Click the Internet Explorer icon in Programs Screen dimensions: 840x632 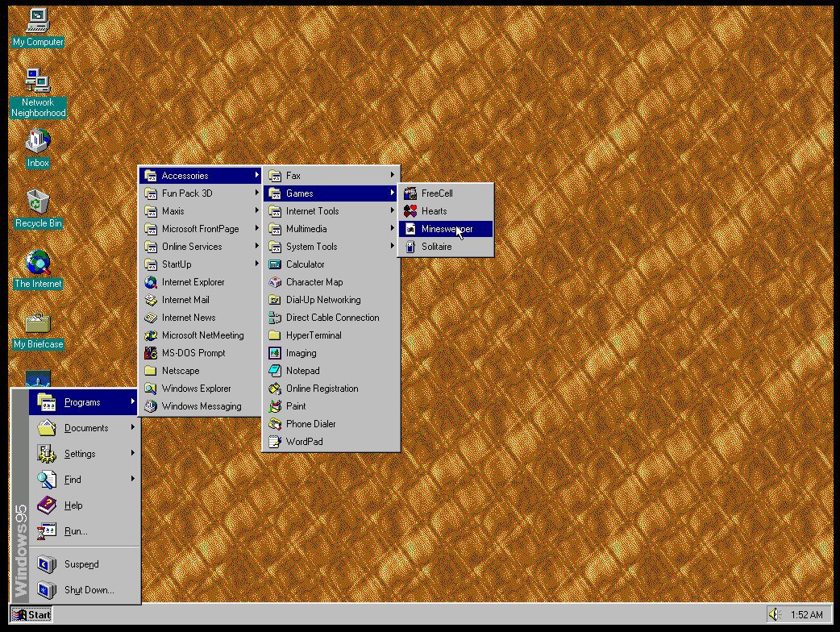(151, 281)
